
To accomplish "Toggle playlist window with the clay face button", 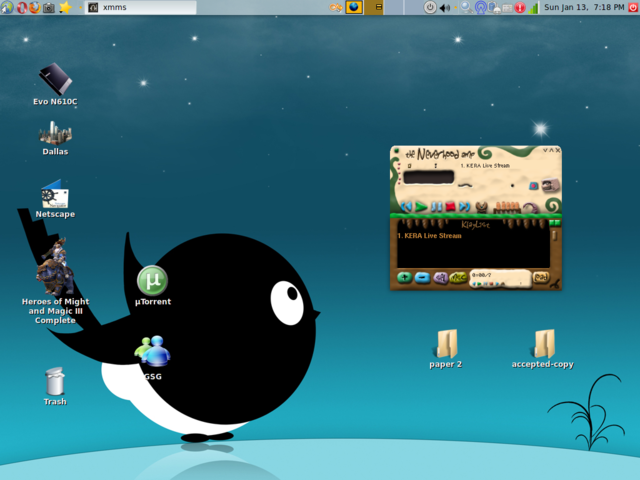I will (x=550, y=186).
